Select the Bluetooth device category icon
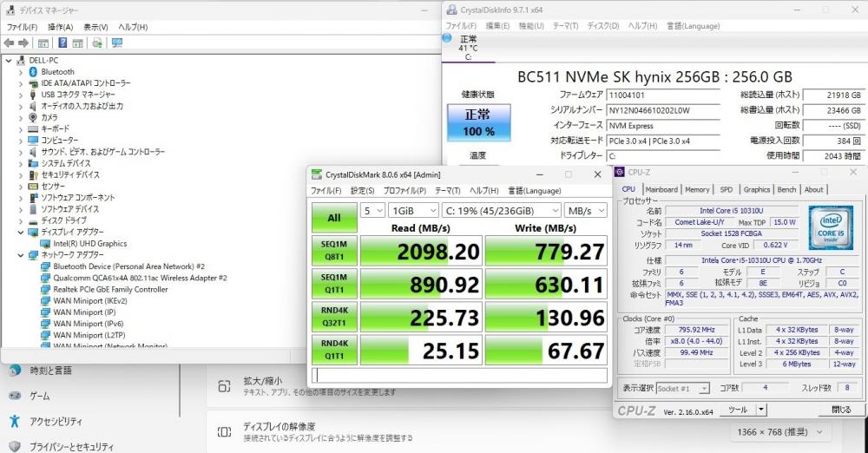This screenshot has height=453, width=868. coord(33,72)
